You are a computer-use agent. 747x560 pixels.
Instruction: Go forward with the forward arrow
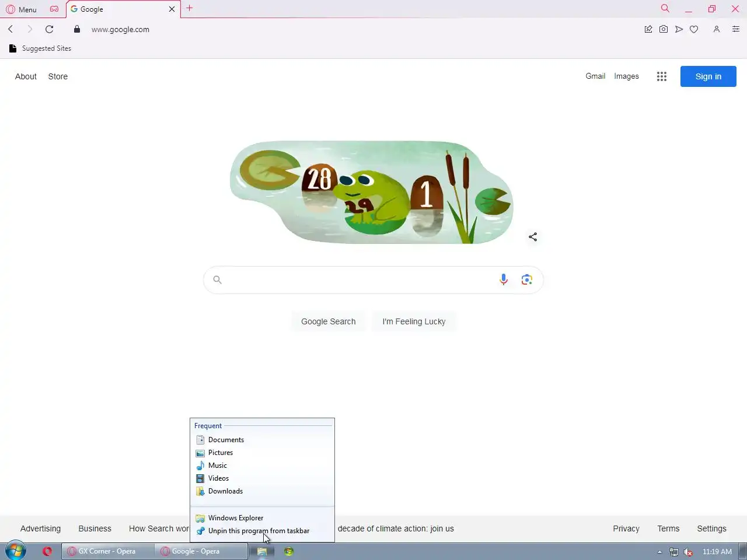coord(30,29)
